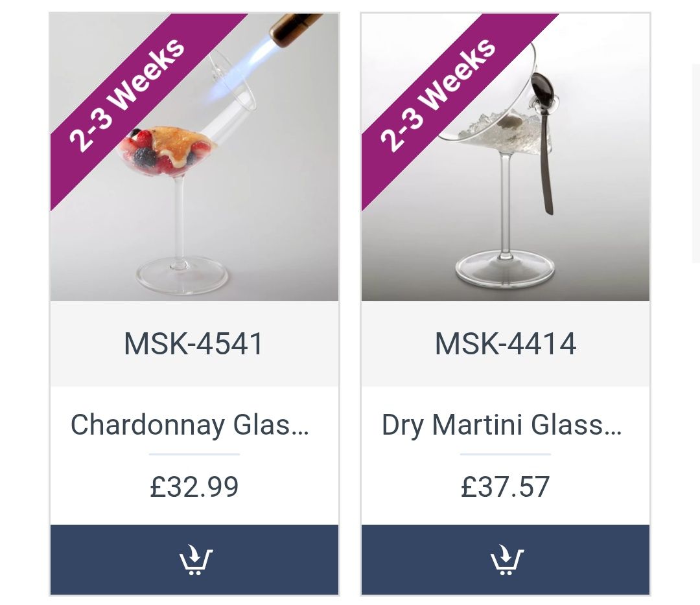Click cart icon under Dry Martini Glass
Viewport: 700px width, 605px height.
(507, 560)
